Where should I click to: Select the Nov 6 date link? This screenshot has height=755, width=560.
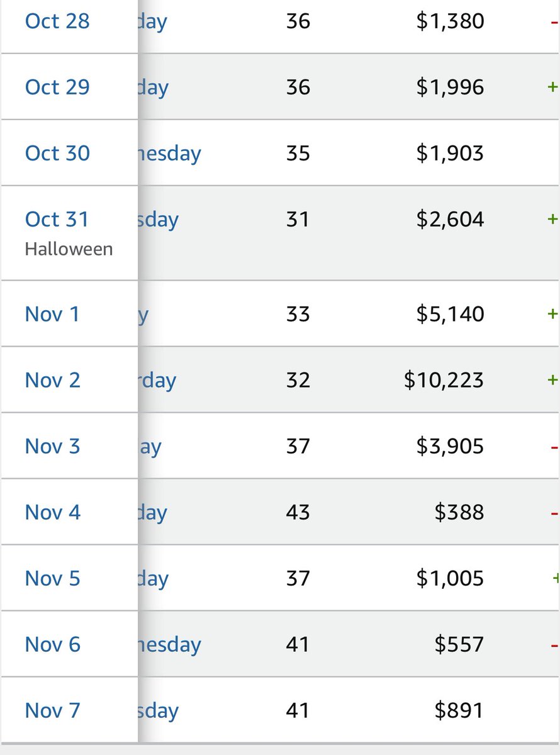click(x=53, y=644)
